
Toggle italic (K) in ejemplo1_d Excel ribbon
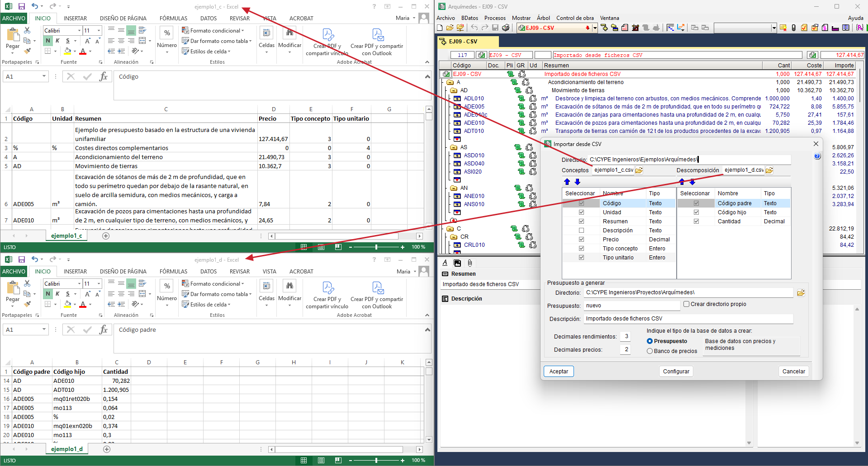click(57, 294)
